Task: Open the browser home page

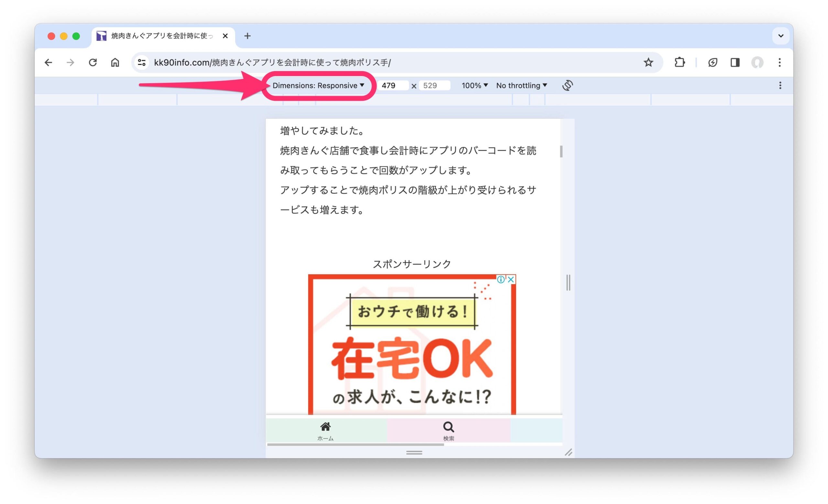Action: click(x=115, y=62)
